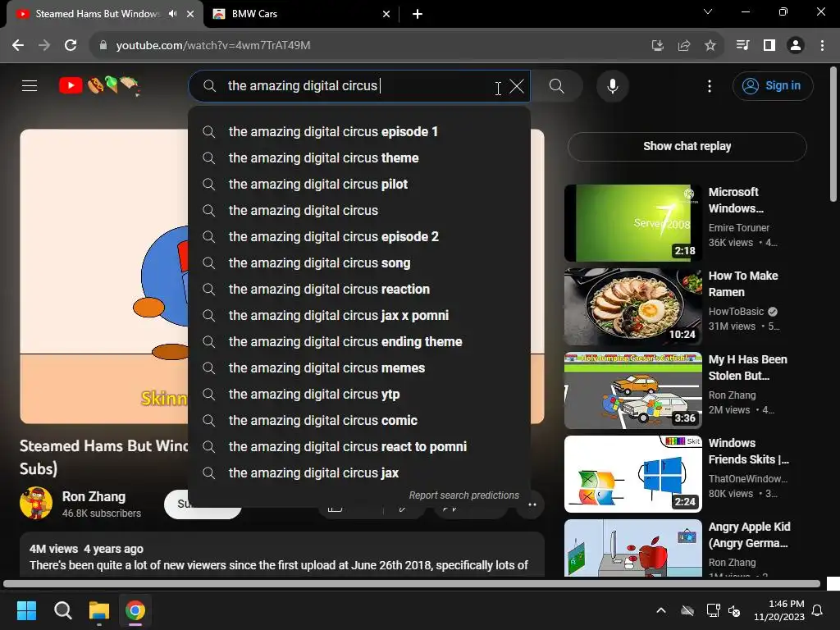Viewport: 840px width, 630px height.
Task: Install app icon in address bar
Action: (x=657, y=46)
